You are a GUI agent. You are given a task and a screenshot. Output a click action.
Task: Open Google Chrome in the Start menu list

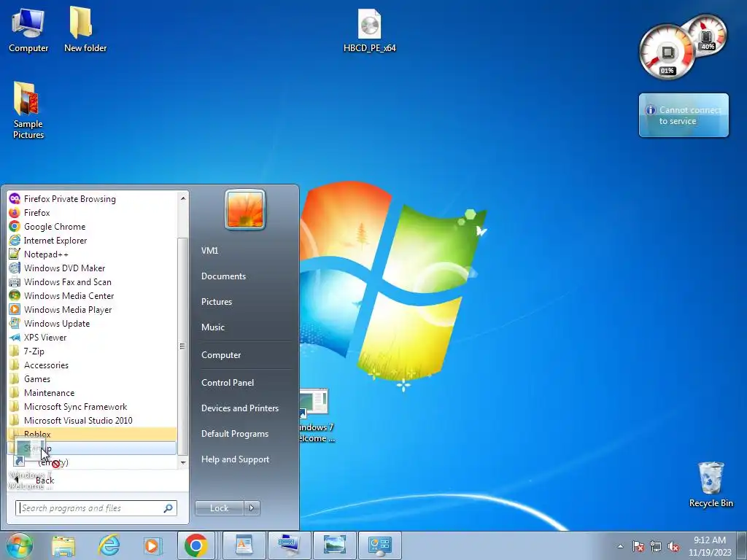tap(92, 227)
